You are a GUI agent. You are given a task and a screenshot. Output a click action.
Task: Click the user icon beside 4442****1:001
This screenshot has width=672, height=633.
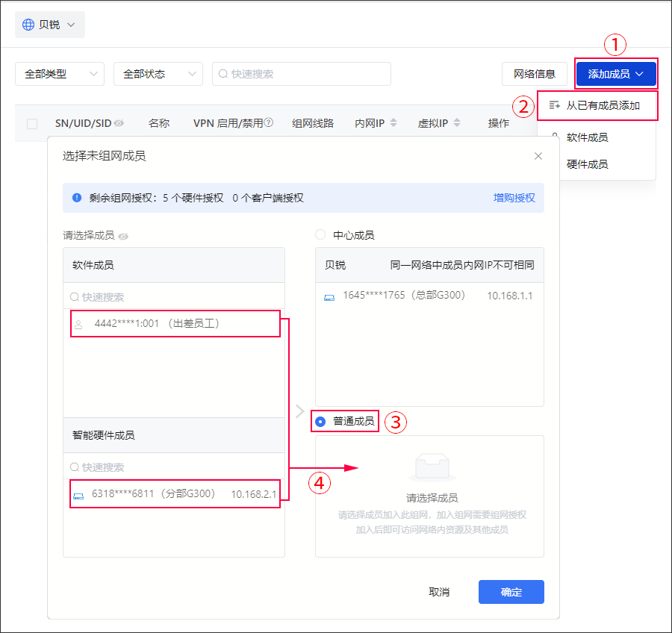coord(78,325)
